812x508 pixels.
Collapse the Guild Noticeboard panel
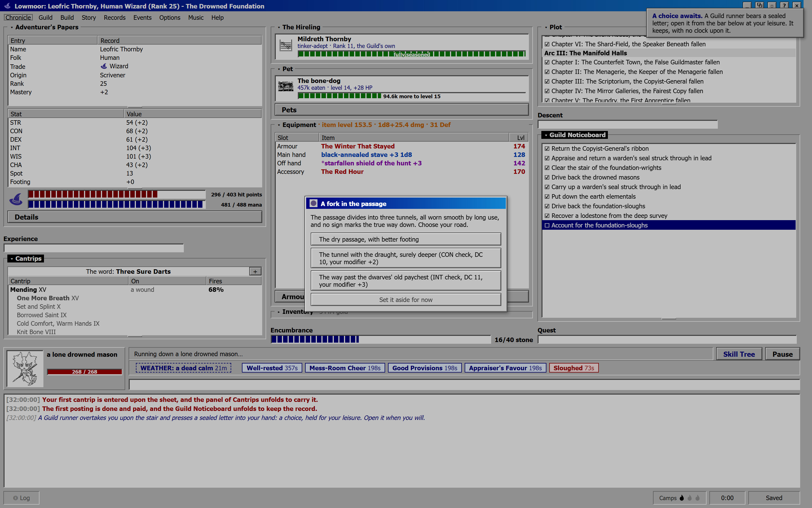pyautogui.click(x=546, y=135)
